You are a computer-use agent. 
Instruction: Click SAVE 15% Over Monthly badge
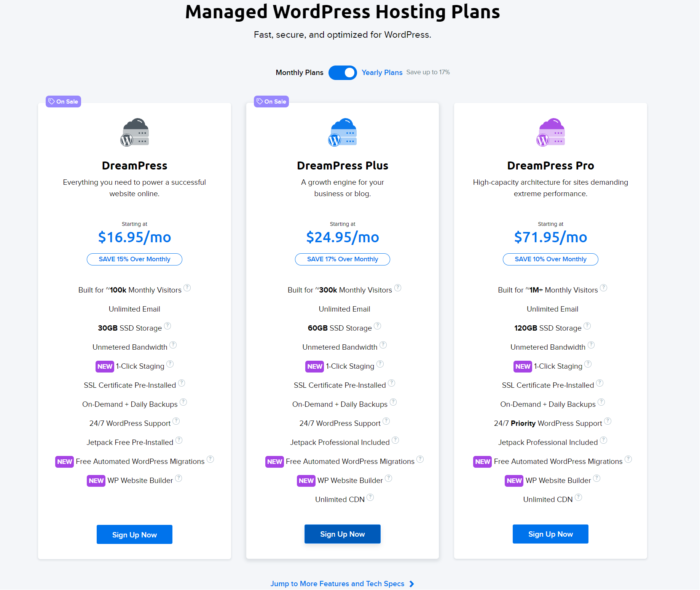(134, 259)
